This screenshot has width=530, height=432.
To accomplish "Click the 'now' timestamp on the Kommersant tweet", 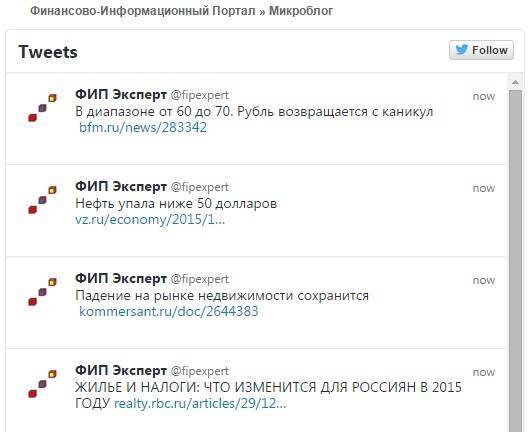I will coord(484,281).
